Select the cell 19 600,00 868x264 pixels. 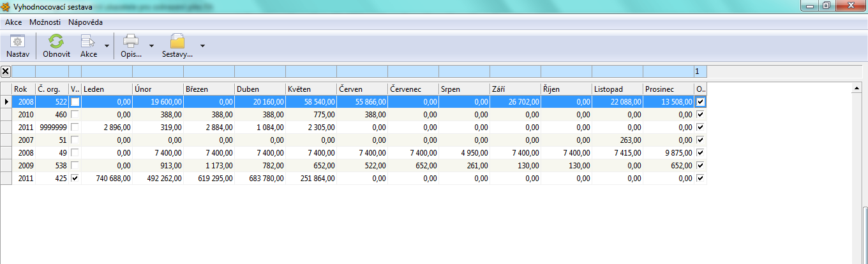click(x=158, y=102)
